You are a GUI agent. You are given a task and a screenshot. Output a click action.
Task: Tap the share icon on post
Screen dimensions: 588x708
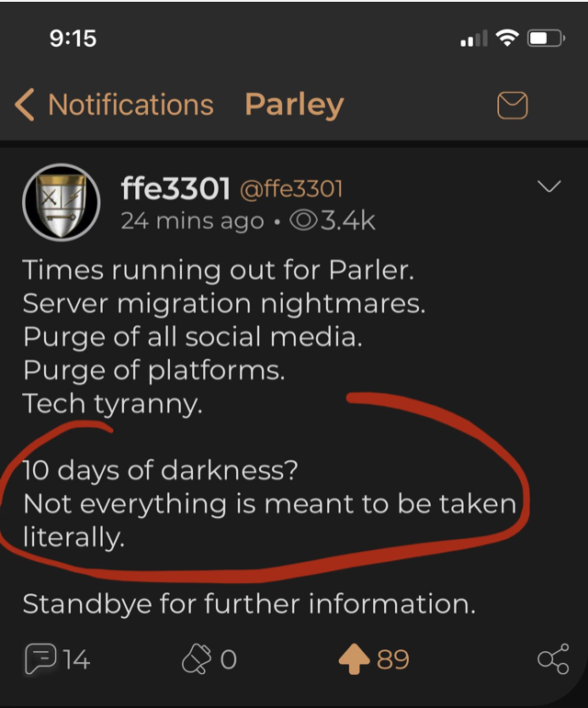553,658
